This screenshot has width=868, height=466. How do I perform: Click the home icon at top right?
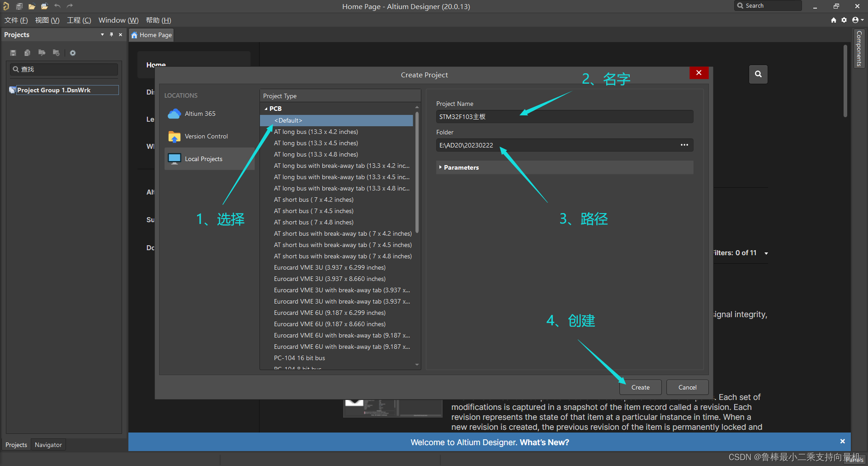[x=834, y=20]
